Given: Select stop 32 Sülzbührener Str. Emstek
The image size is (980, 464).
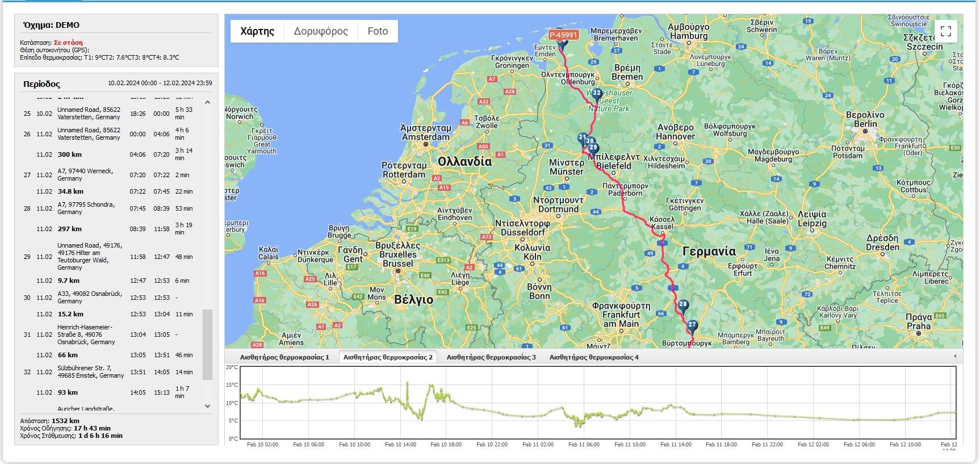Looking at the screenshot, I should [110, 372].
